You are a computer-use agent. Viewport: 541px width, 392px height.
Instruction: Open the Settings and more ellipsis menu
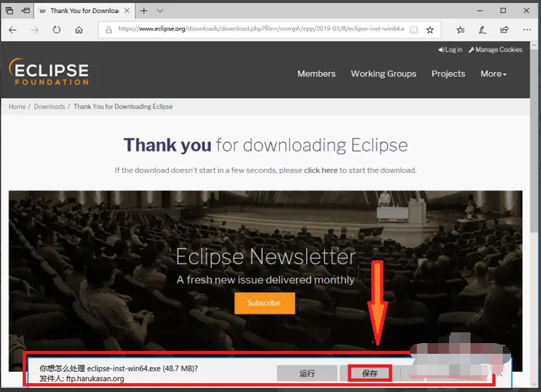pos(527,30)
